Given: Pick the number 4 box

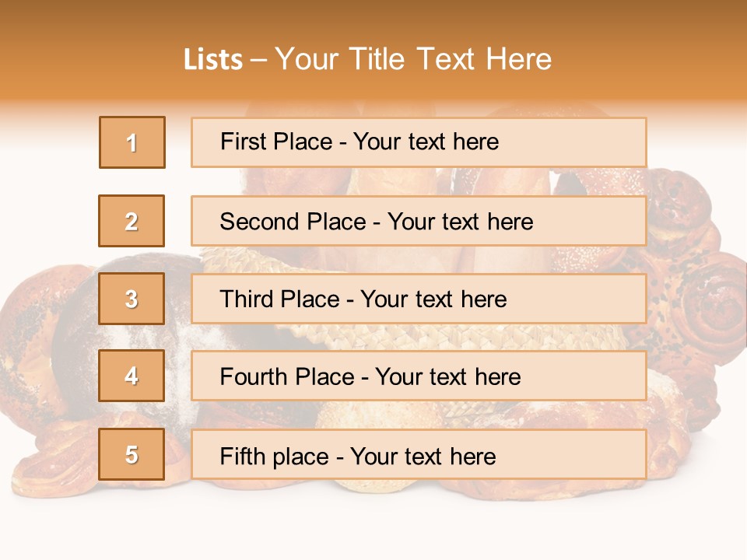Looking at the screenshot, I should [132, 376].
